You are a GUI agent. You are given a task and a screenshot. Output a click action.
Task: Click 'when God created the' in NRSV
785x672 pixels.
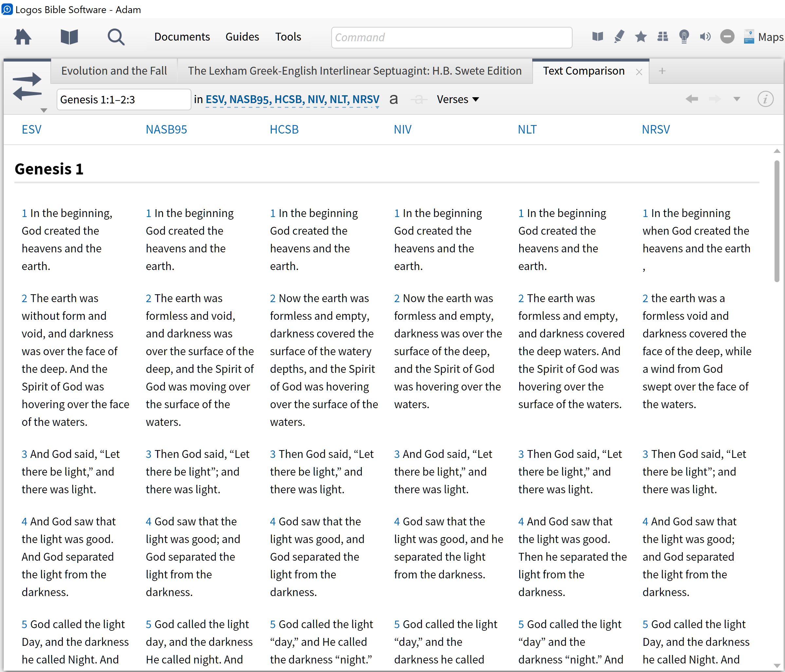(x=696, y=231)
